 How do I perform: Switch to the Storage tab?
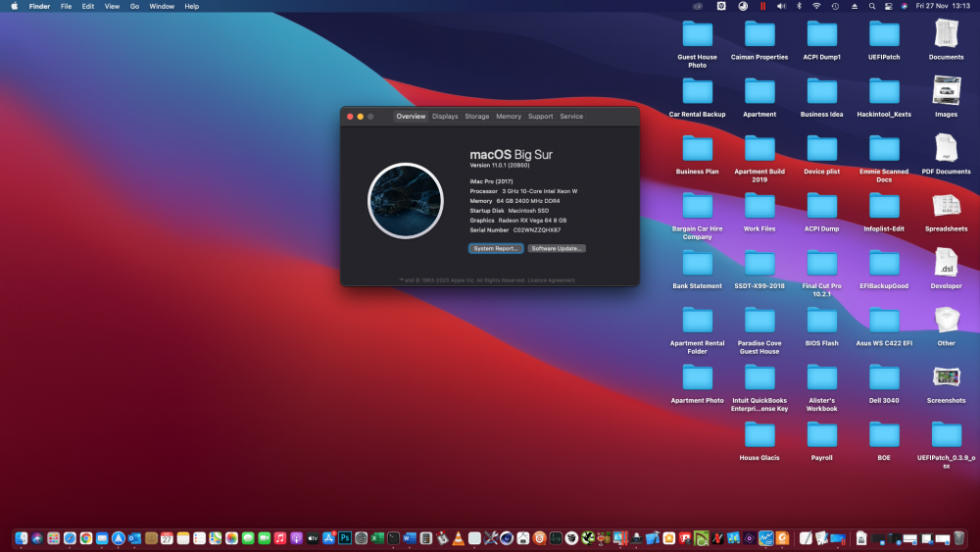[477, 117]
